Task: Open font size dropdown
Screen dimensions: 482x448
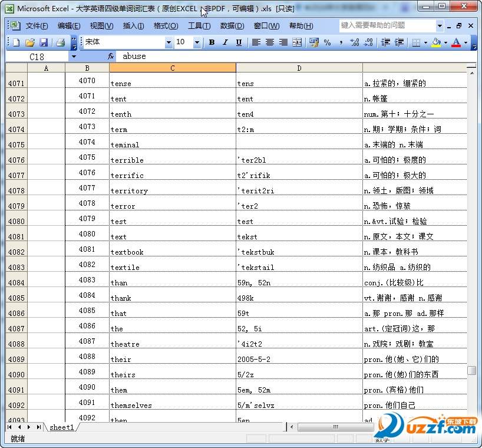Action: 197,42
